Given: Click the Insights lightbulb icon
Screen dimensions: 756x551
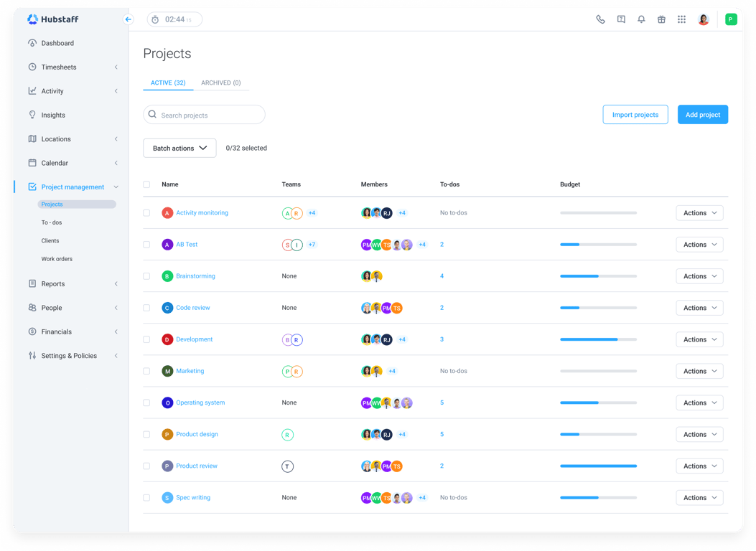Looking at the screenshot, I should pos(32,115).
